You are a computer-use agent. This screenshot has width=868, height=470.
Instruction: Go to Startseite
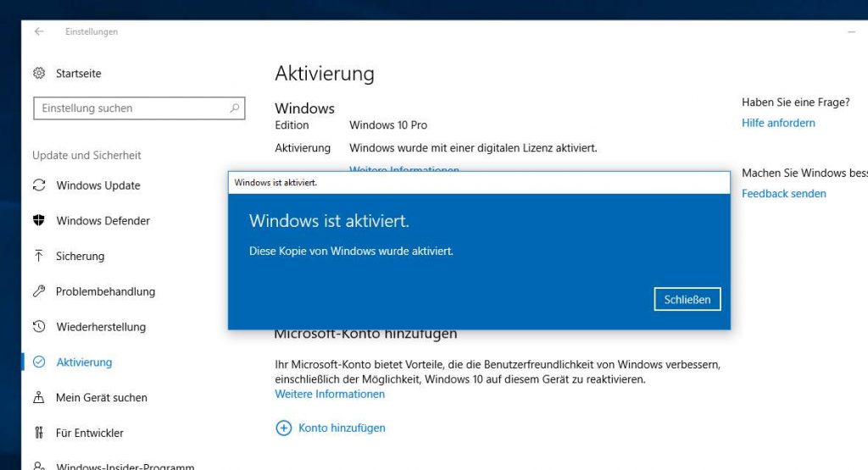click(79, 73)
